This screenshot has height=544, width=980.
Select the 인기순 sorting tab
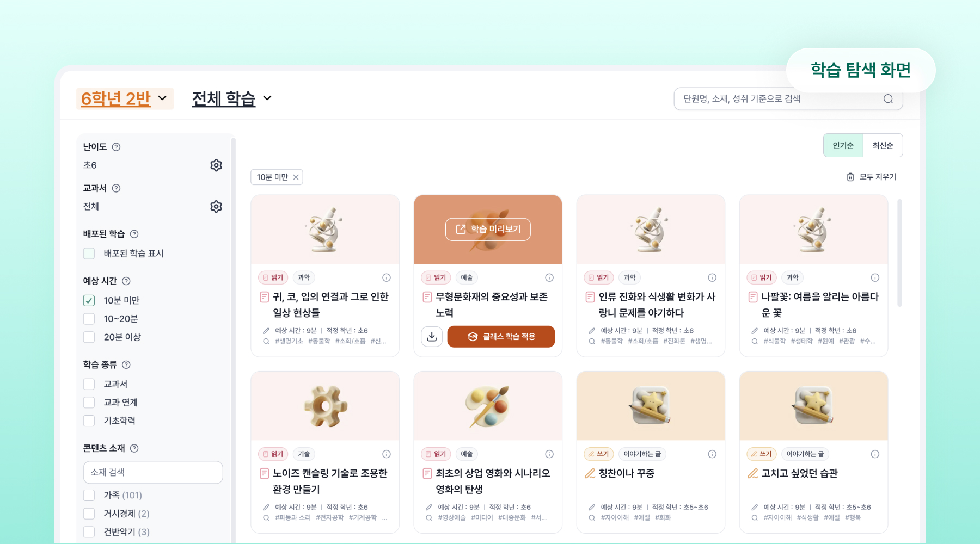pyautogui.click(x=843, y=145)
